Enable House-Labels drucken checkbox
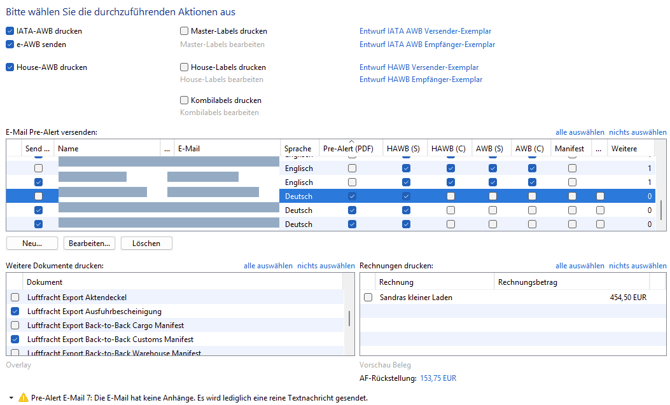Screen dimensions: 670x405 tap(184, 67)
